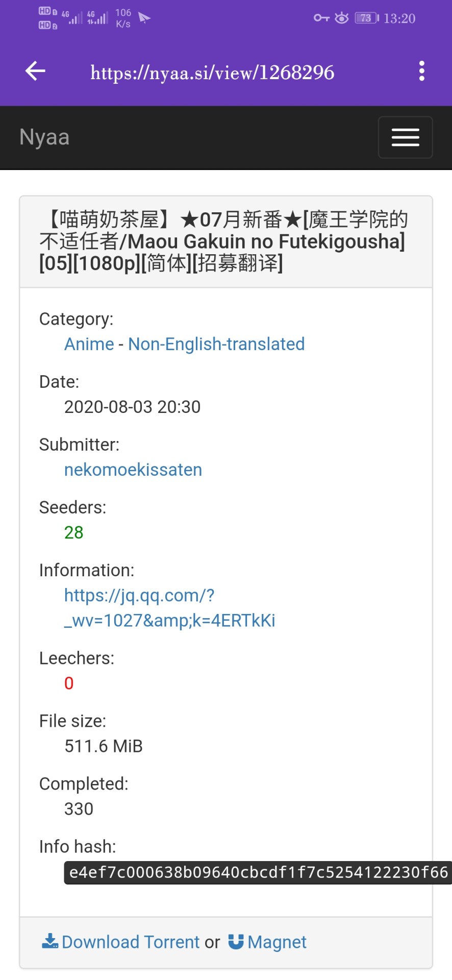Expand the mobile site navigation drawer
The image size is (452, 980).
click(x=405, y=137)
